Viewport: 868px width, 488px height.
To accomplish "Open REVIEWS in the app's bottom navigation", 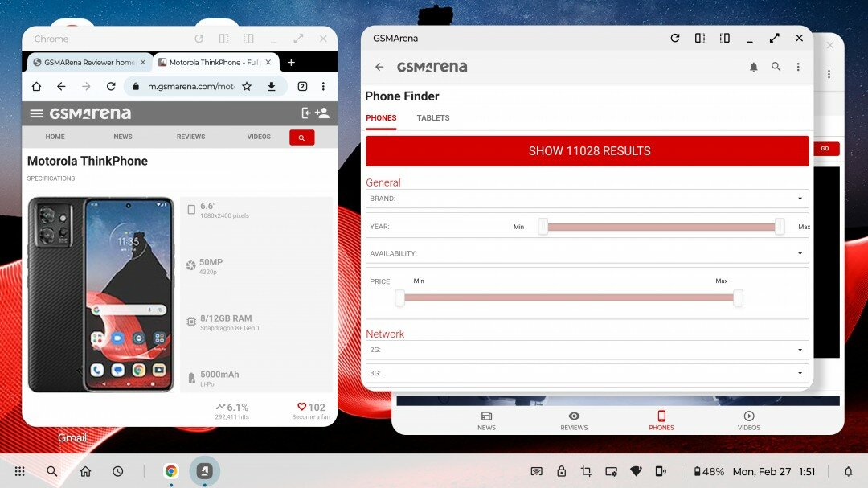I will tap(574, 420).
